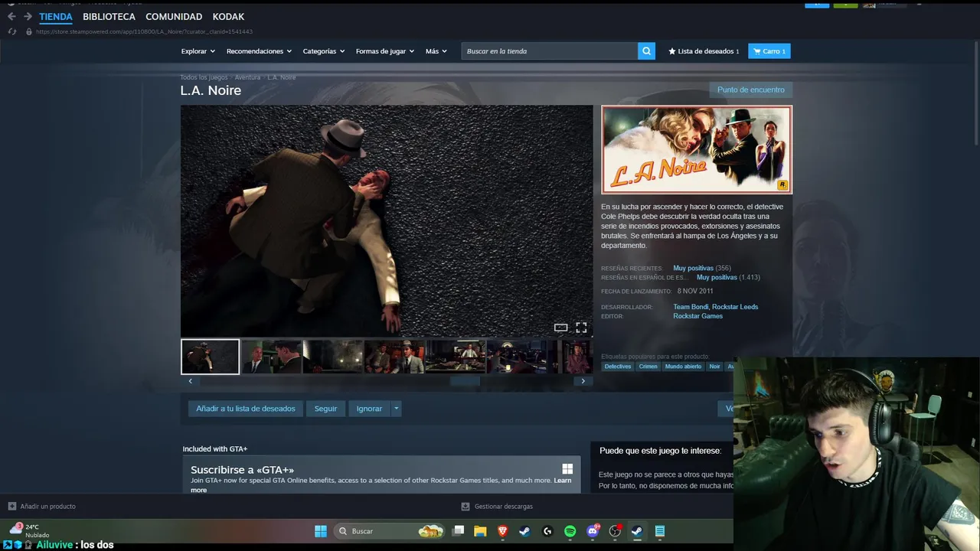Open the Notepad icon on the taskbar
This screenshot has width=980, height=551.
click(660, 531)
